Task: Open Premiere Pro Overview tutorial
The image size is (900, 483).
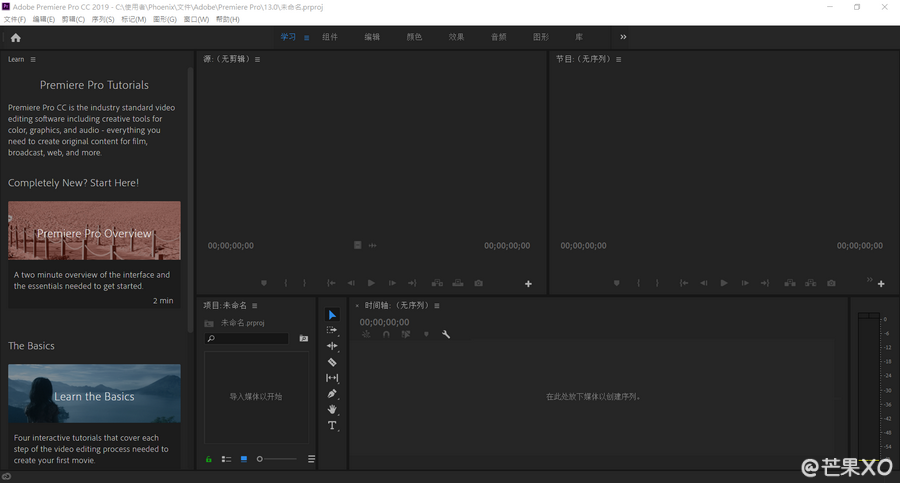Action: (x=94, y=230)
